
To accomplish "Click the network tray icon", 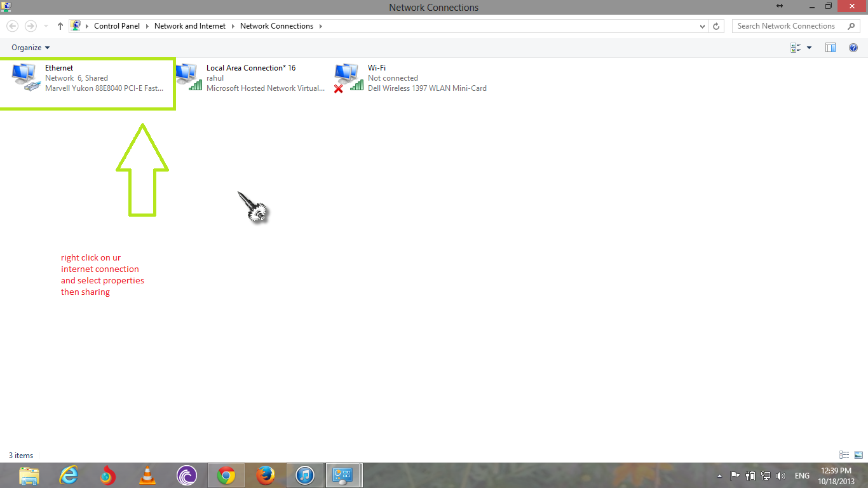I will pyautogui.click(x=766, y=475).
